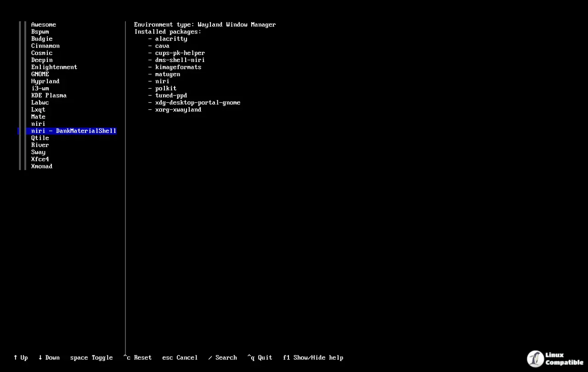
Task: Click the xorg-xwayland package line
Action: [x=175, y=110]
